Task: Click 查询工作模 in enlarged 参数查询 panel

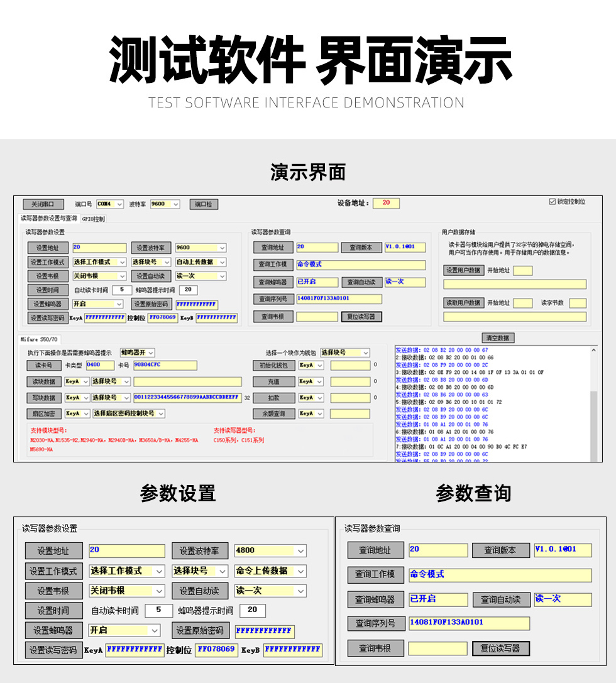Action: 375,575
